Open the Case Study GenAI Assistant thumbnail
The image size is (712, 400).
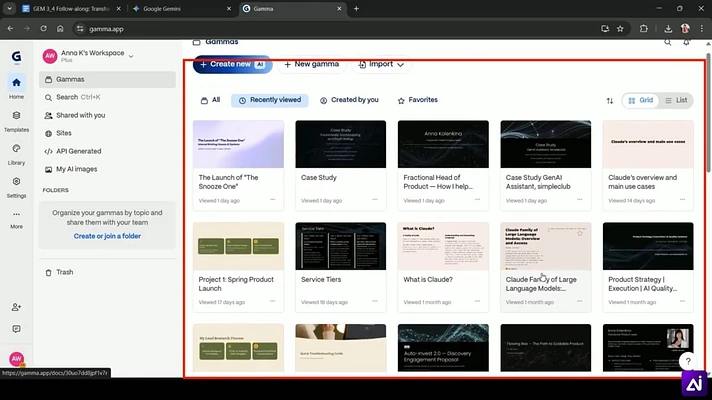[x=546, y=144]
